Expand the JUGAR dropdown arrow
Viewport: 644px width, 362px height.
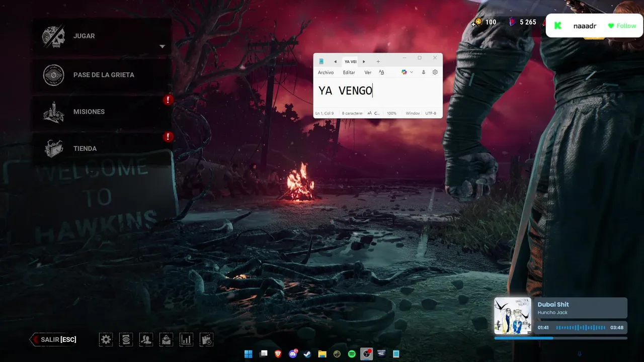[x=162, y=47]
